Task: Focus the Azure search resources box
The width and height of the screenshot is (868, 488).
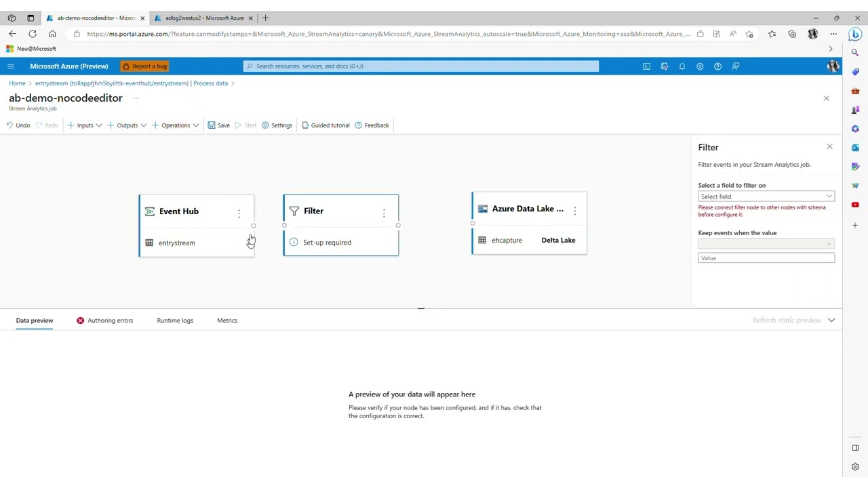Action: pos(421,66)
